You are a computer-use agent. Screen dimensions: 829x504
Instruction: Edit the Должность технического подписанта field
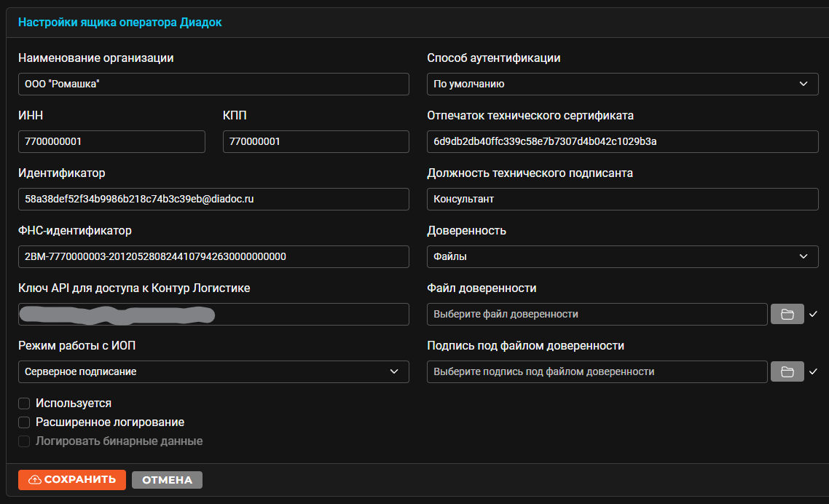coord(622,199)
